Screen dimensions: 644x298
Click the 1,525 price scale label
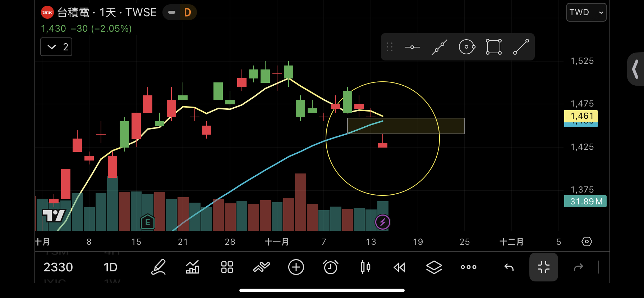582,61
